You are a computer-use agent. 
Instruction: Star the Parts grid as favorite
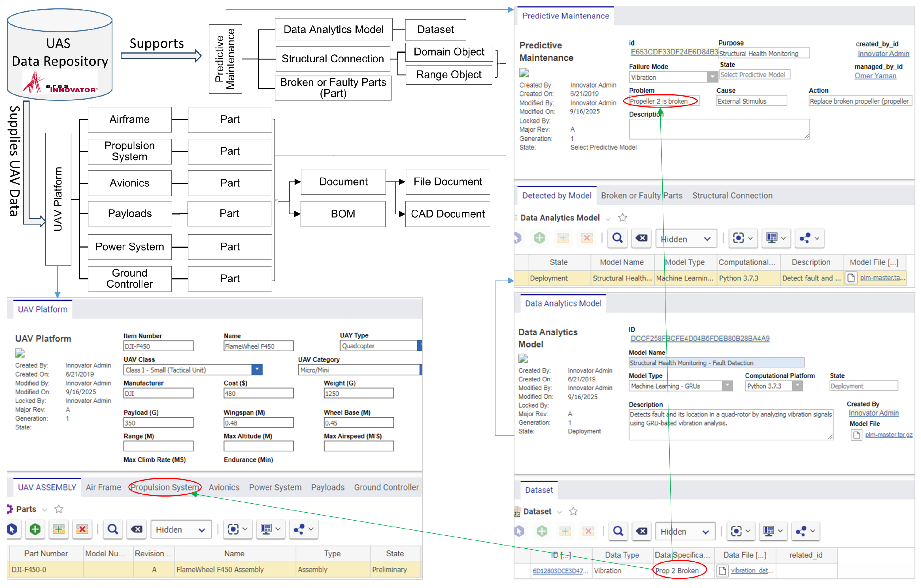pos(59,509)
